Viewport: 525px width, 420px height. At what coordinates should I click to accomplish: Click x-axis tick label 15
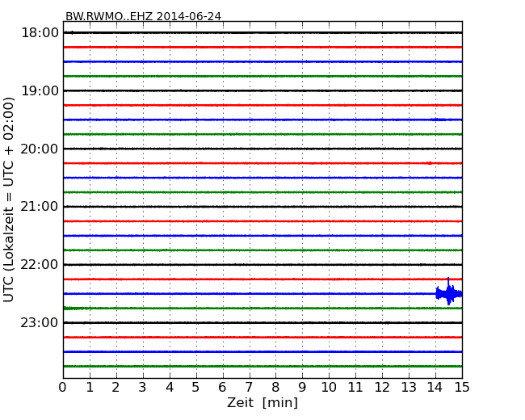coord(462,387)
